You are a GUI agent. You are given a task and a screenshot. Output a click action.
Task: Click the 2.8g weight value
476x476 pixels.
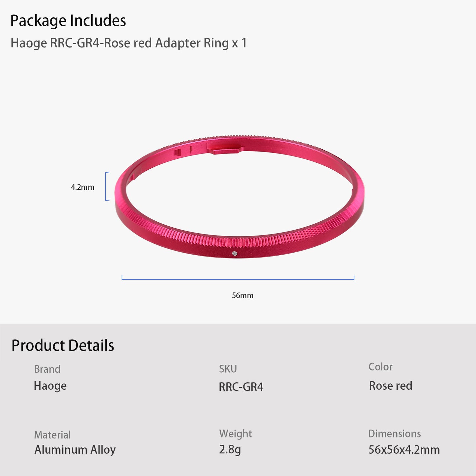(x=230, y=449)
